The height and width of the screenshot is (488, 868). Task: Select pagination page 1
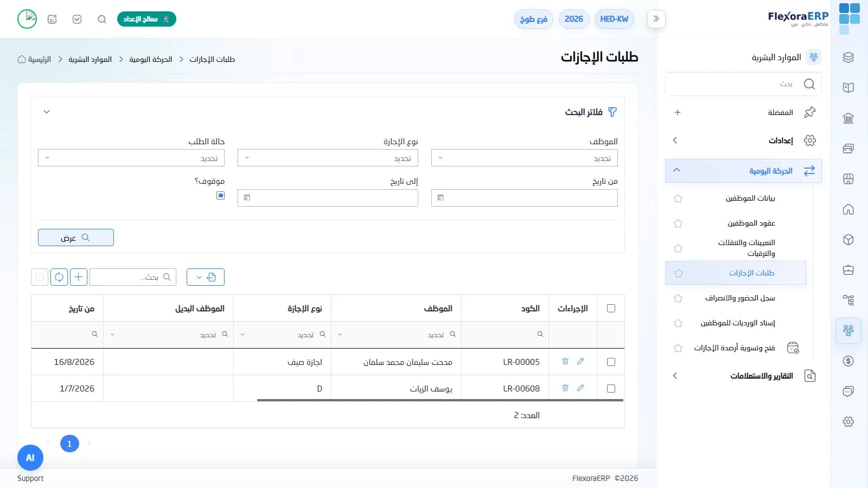(x=69, y=444)
